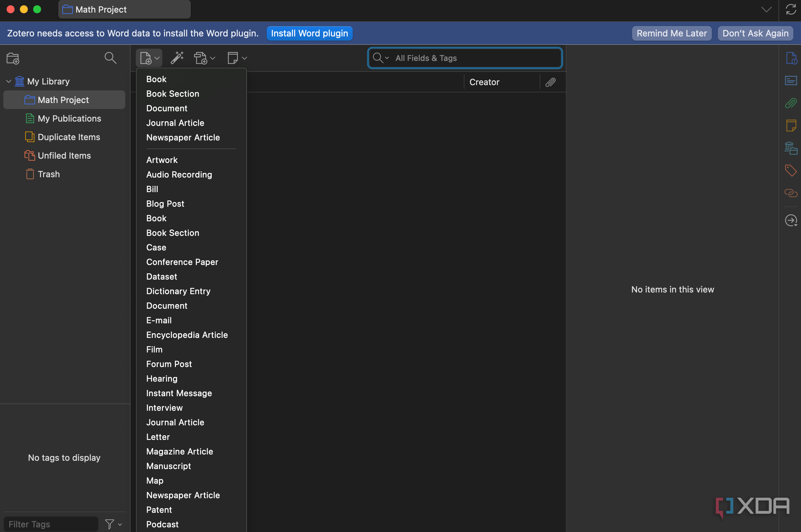
Task: Click the attachment paperclip column header
Action: point(550,82)
